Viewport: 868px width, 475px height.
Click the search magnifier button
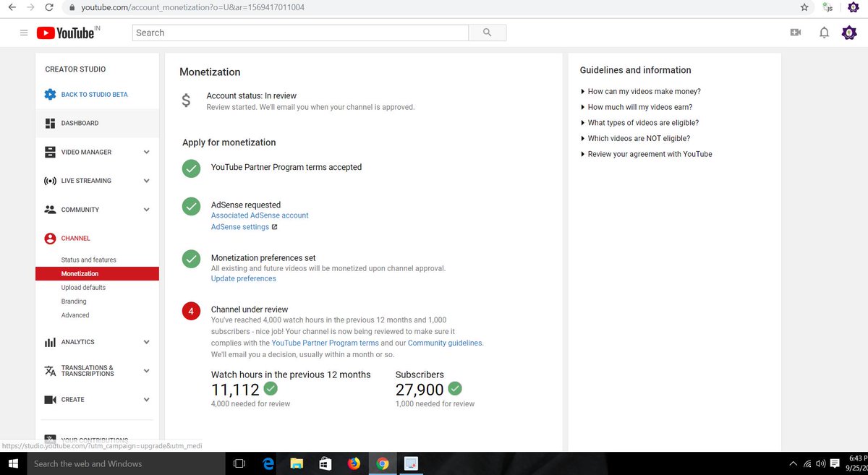[x=487, y=33]
